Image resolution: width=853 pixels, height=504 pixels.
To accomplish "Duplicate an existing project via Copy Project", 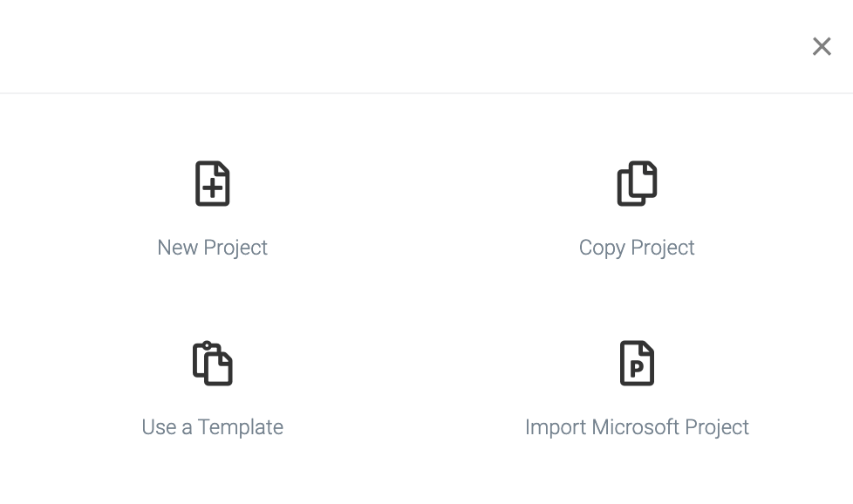I will pos(637,209).
